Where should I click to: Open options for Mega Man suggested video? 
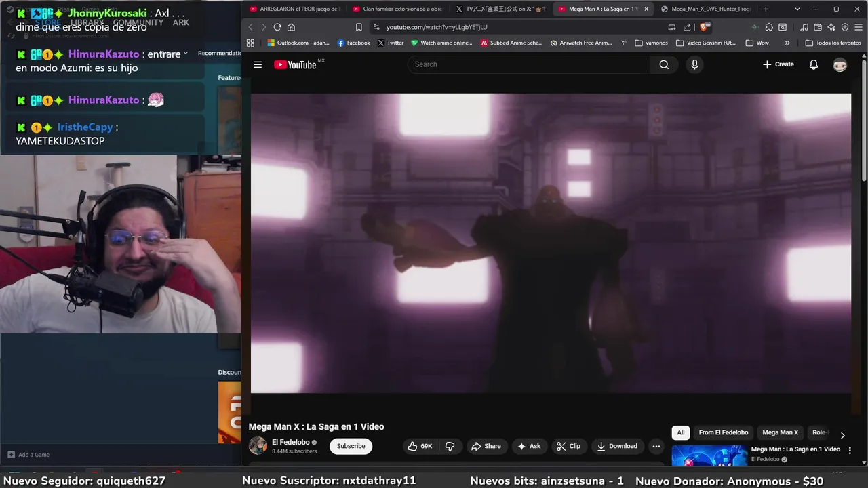tap(850, 450)
